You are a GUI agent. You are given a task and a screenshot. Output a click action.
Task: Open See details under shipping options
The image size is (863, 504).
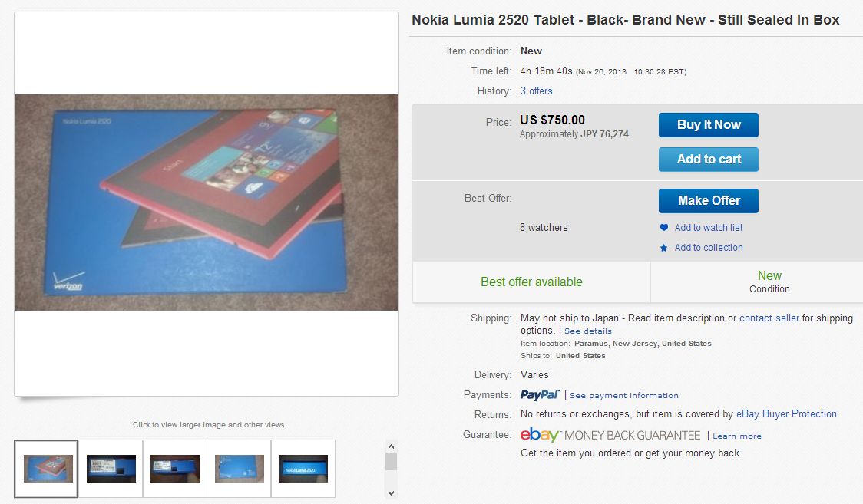(588, 331)
